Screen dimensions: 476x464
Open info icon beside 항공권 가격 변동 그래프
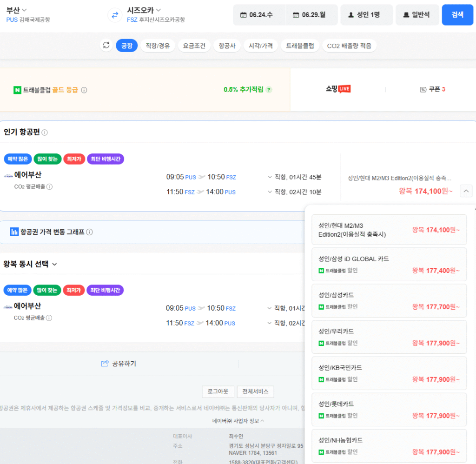[89, 232]
